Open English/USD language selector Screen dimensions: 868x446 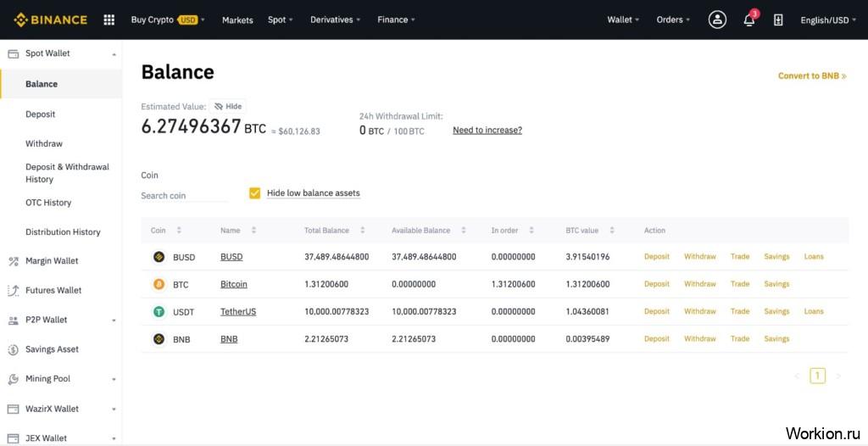tap(828, 20)
